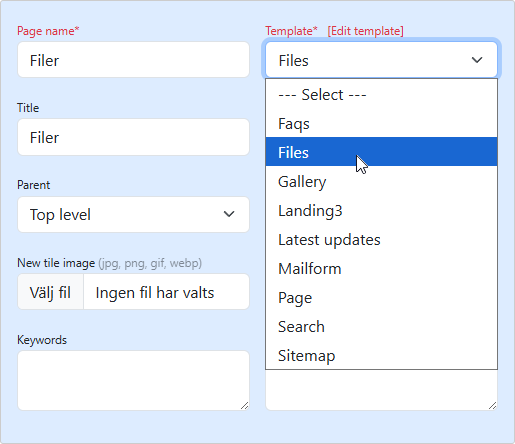Select Search template option
Viewport: 515px width, 444px height.
(381, 327)
